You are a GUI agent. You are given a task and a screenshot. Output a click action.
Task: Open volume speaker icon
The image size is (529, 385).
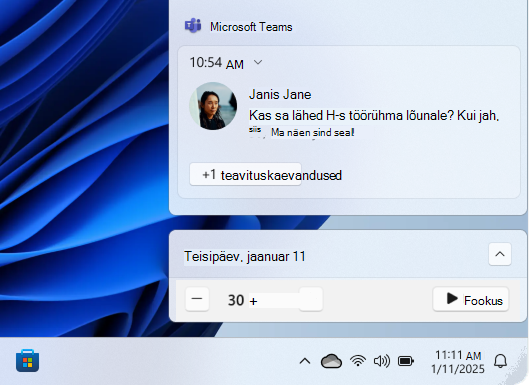pyautogui.click(x=382, y=361)
